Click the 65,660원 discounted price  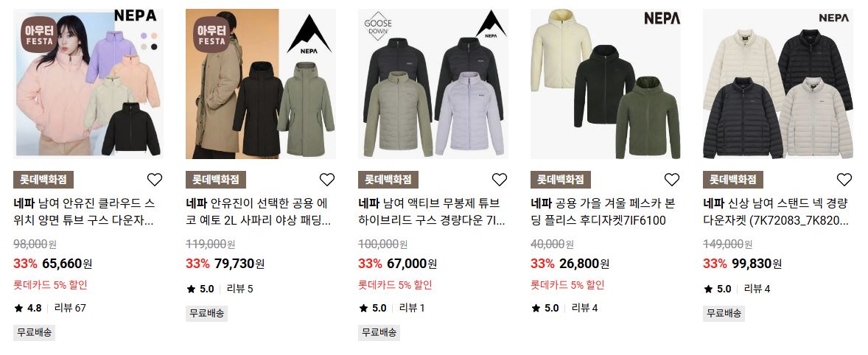coord(67,263)
